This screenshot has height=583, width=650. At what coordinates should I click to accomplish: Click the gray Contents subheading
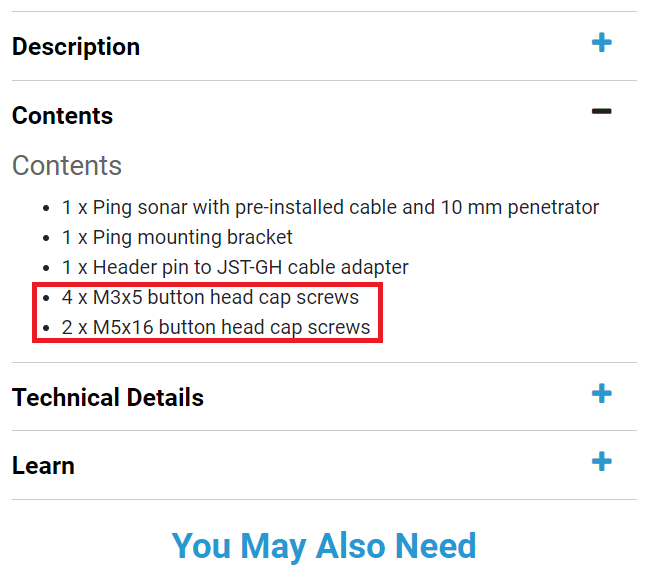coord(67,166)
